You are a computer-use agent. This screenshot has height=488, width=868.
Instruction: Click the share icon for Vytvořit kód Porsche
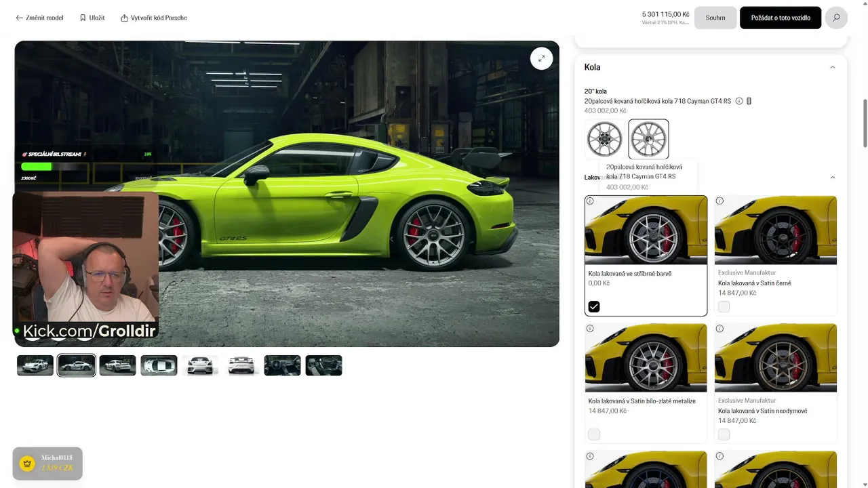pyautogui.click(x=124, y=18)
